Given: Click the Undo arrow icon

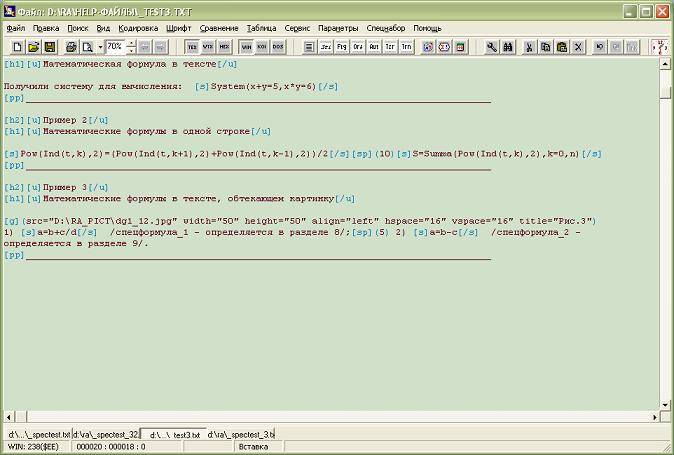Looking at the screenshot, I should coord(600,47).
